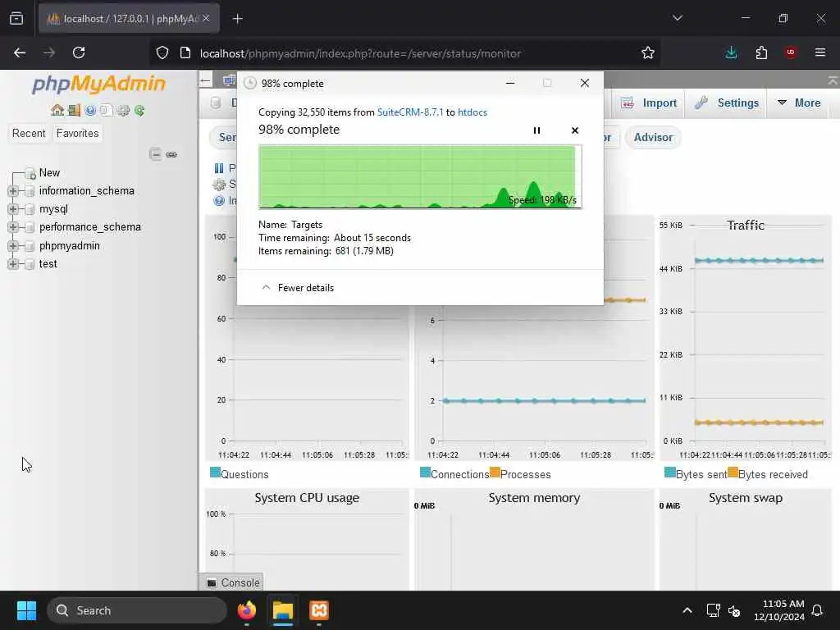This screenshot has height=630, width=840.
Task: Show hidden system tray icons
Action: (687, 610)
